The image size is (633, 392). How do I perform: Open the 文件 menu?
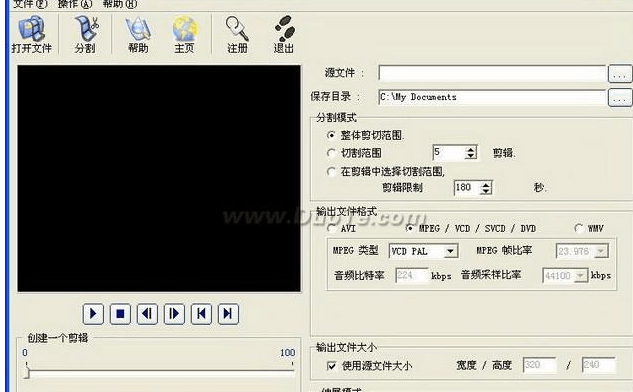pyautogui.click(x=30, y=4)
